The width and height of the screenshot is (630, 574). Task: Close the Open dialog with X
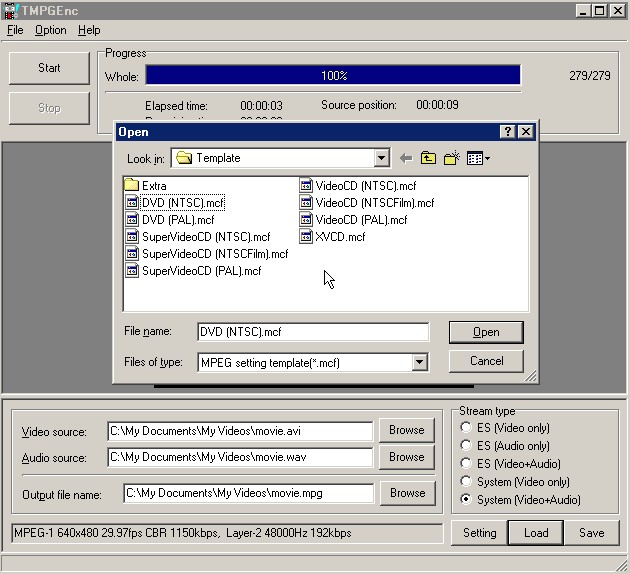pos(526,132)
